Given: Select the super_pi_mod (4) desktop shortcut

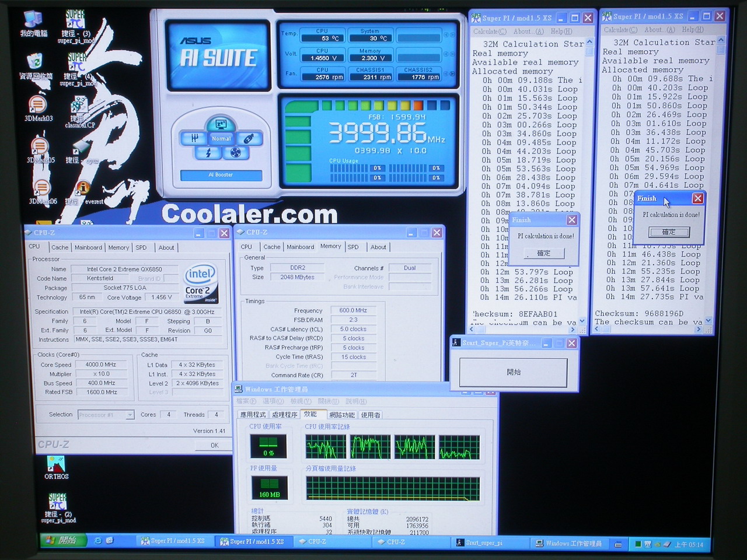Looking at the screenshot, I should pos(78,70).
